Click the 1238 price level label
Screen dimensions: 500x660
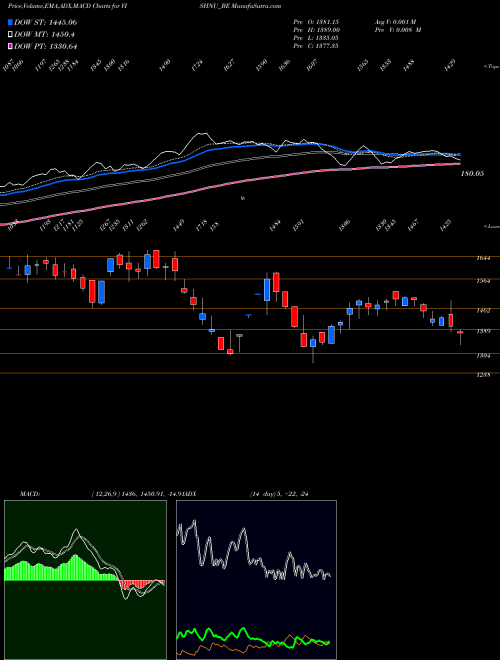pos(483,375)
